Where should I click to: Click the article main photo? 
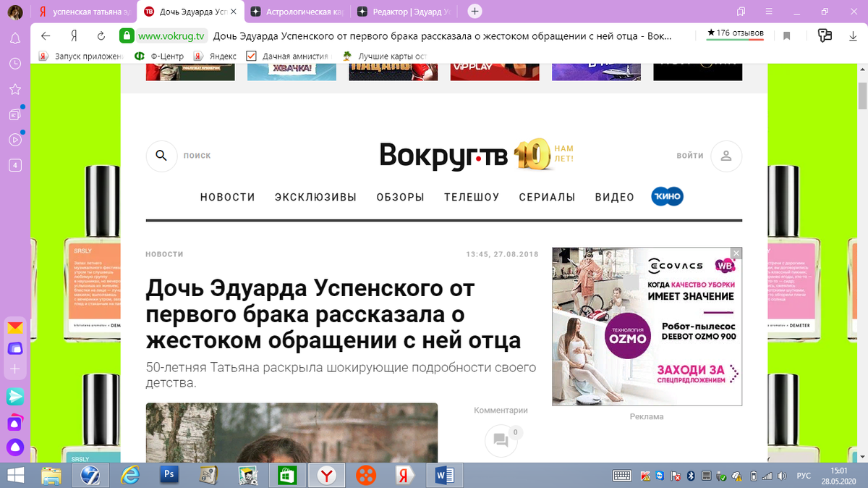coord(292,433)
